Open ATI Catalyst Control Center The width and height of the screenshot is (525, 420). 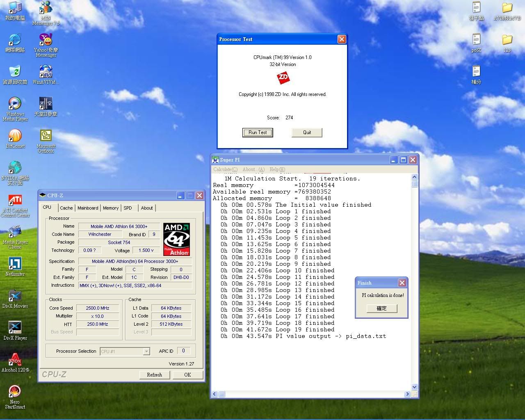coord(15,205)
